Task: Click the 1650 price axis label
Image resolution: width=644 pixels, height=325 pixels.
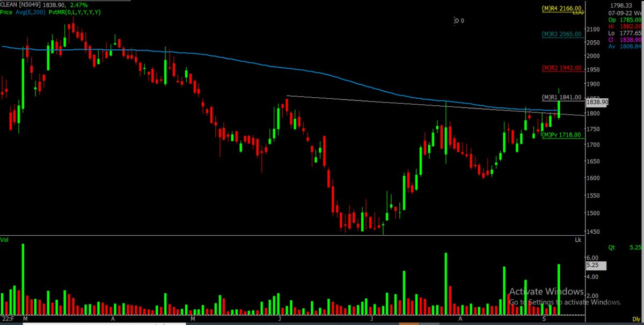Action: pyautogui.click(x=593, y=161)
